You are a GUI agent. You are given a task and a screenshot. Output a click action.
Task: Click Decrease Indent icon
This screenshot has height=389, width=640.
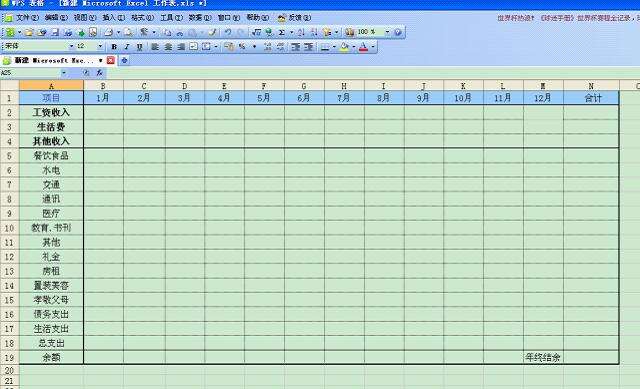click(296, 47)
